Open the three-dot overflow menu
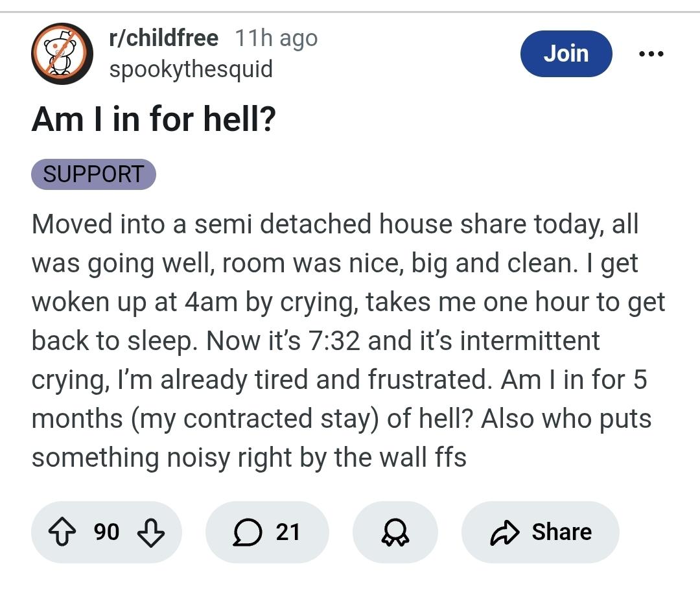 [650, 54]
